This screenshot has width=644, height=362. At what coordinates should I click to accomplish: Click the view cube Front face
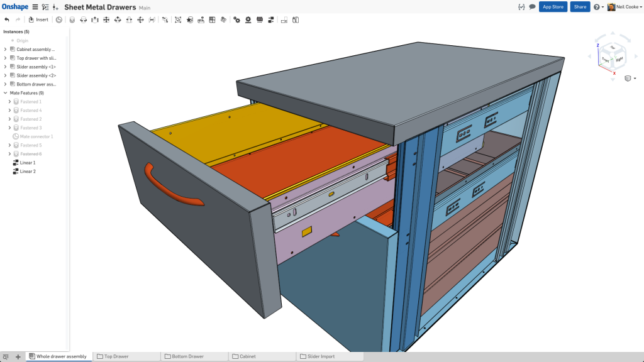[x=606, y=60]
